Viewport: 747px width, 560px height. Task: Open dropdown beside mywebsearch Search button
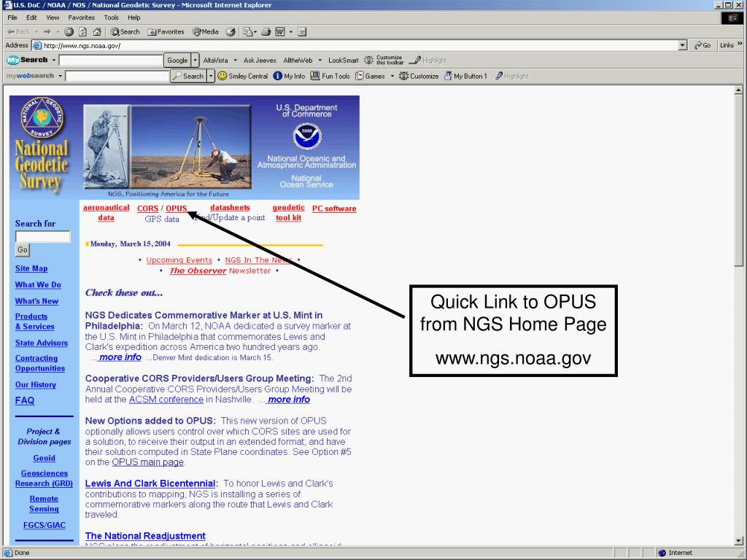tap(211, 76)
